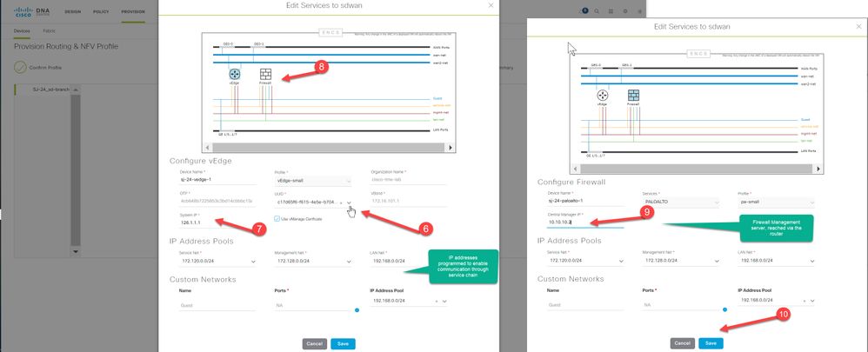The image size is (868, 352).
Task: Click the Organization Name field
Action: 408,181
